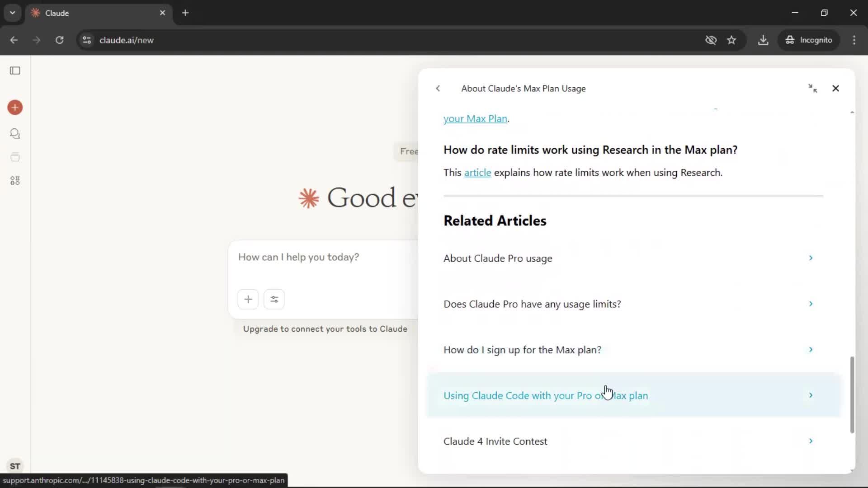Open the browser downloads icon
Viewport: 868px width, 488px height.
(x=763, y=40)
